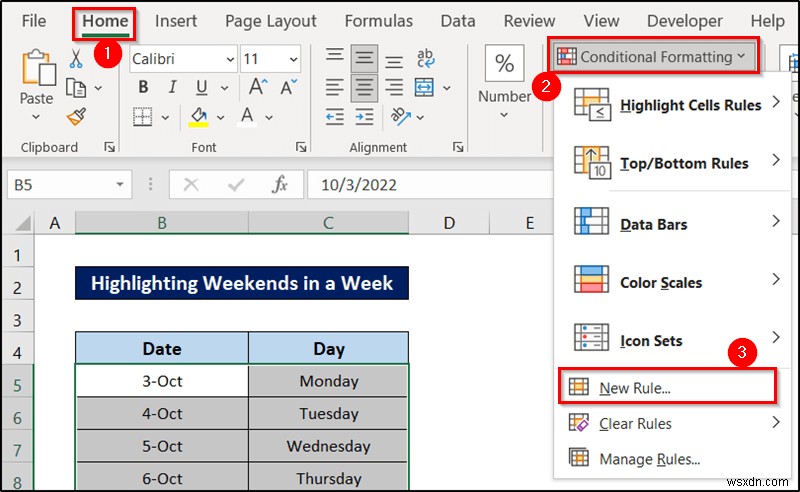Click the formula bar showing 10/3/2022
Viewport: 800px width, 492px height.
(x=431, y=185)
